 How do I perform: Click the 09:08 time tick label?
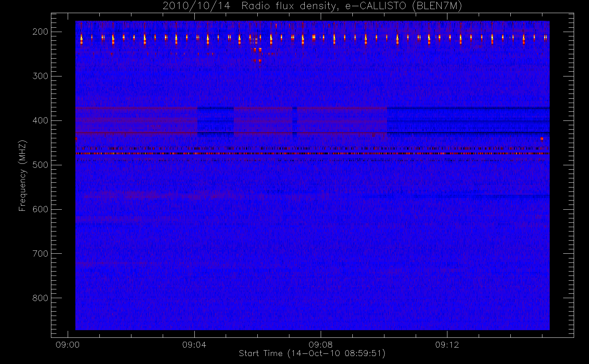[x=320, y=345]
